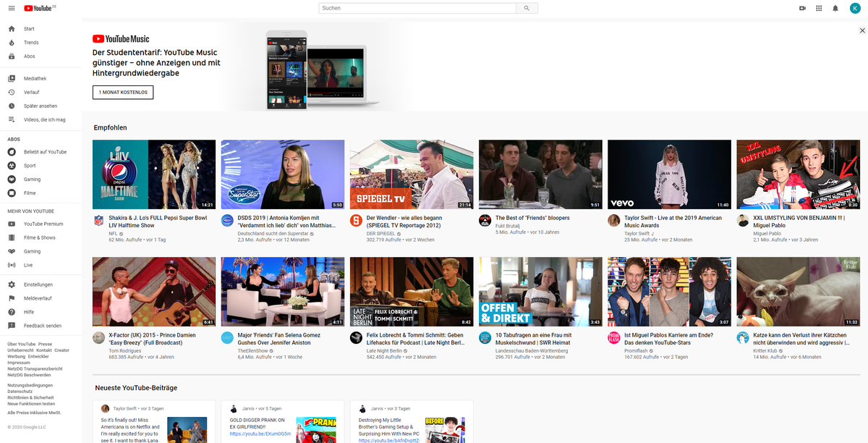Click the Filme channel icon
The height and width of the screenshot is (443, 868).
12,193
